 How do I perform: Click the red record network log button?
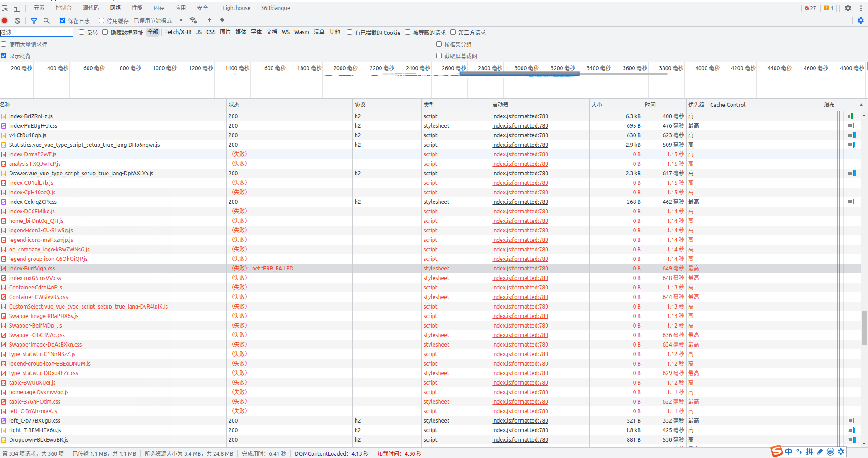pyautogui.click(x=5, y=20)
